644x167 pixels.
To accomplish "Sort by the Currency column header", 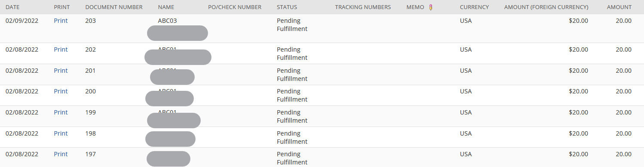I will (474, 7).
